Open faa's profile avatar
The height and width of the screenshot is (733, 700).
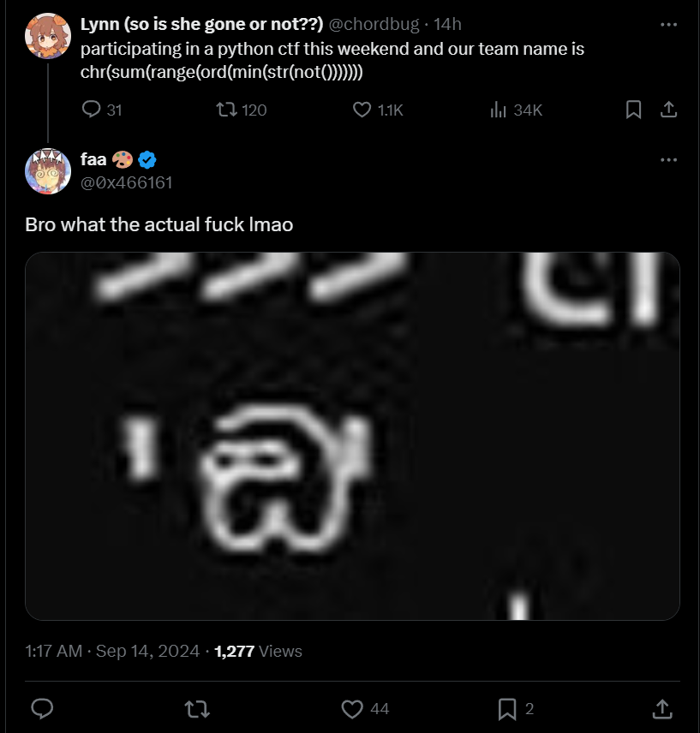(48, 171)
